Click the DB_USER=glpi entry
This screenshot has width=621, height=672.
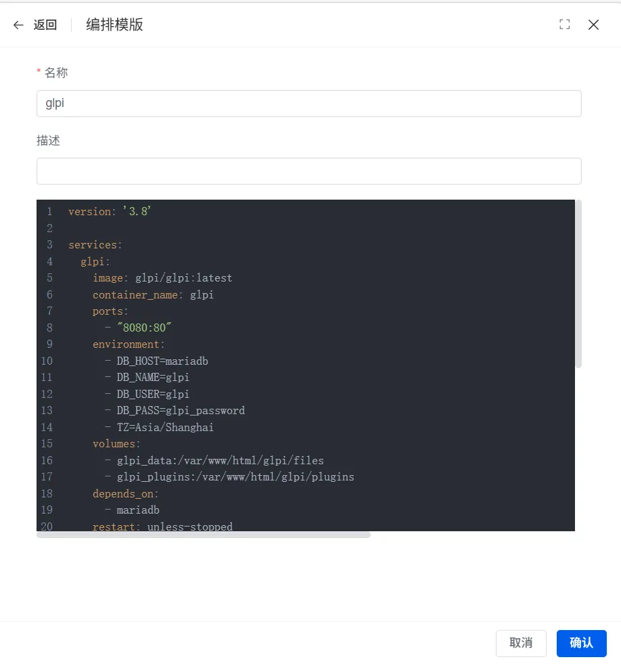tap(153, 395)
